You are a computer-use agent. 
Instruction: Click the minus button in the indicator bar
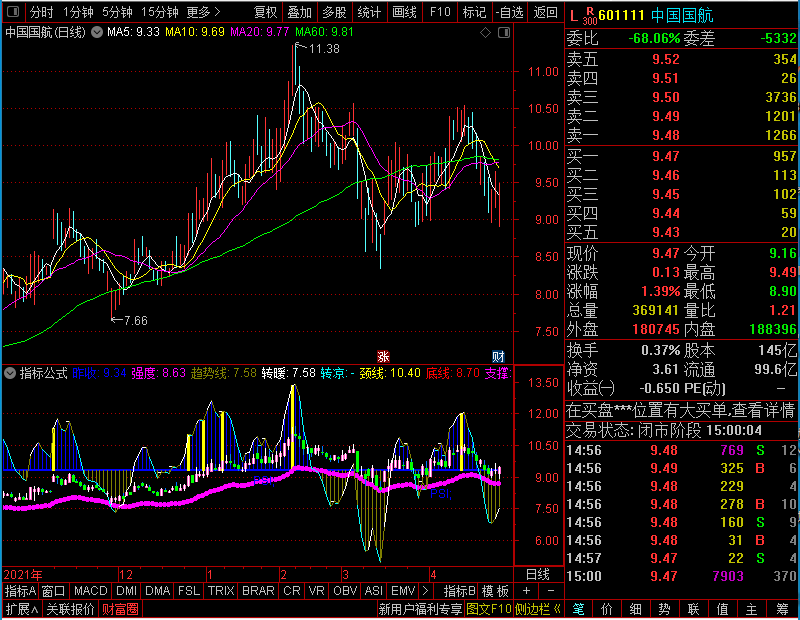click(x=551, y=590)
